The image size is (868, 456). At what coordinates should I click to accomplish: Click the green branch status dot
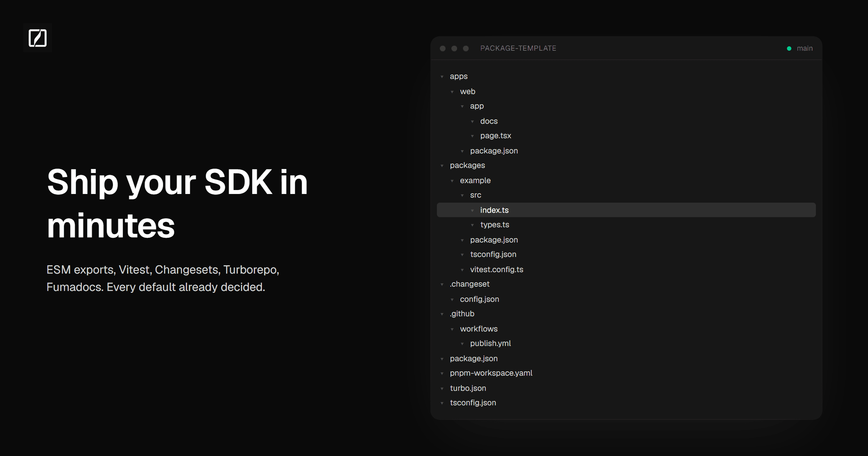point(789,48)
